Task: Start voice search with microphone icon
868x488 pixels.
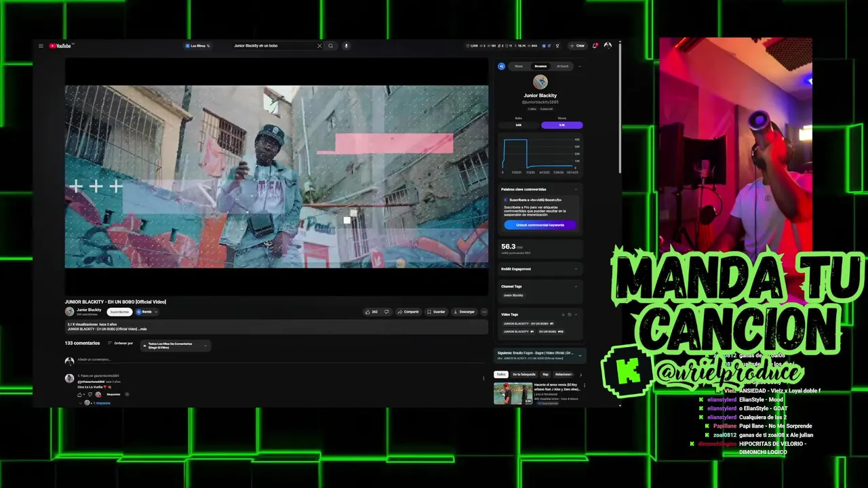Action: tap(346, 46)
